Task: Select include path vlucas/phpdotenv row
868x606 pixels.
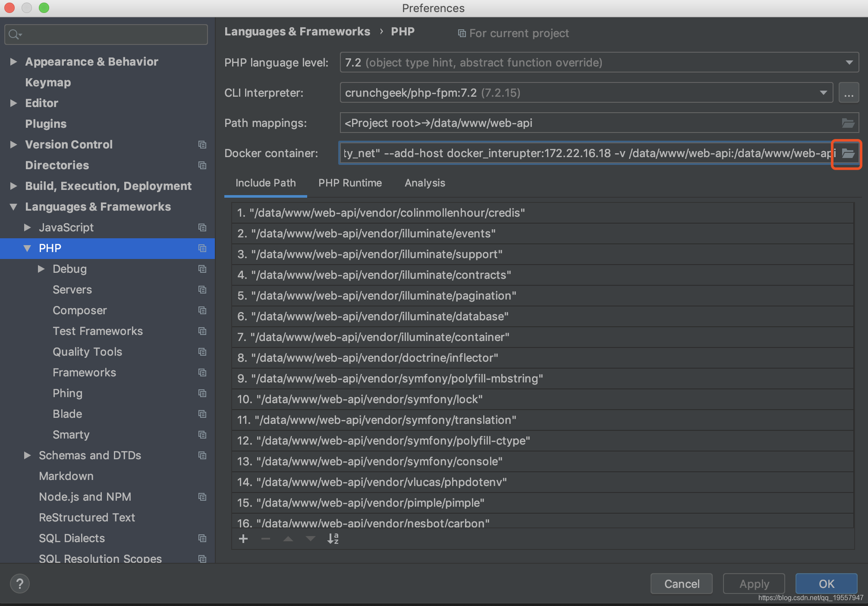Action: pos(543,482)
